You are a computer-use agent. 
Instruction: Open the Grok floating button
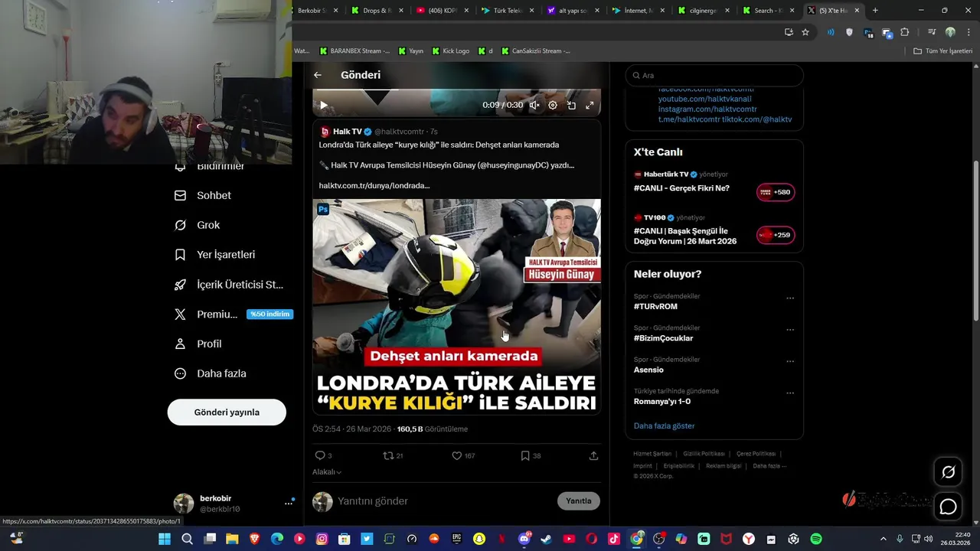(948, 472)
